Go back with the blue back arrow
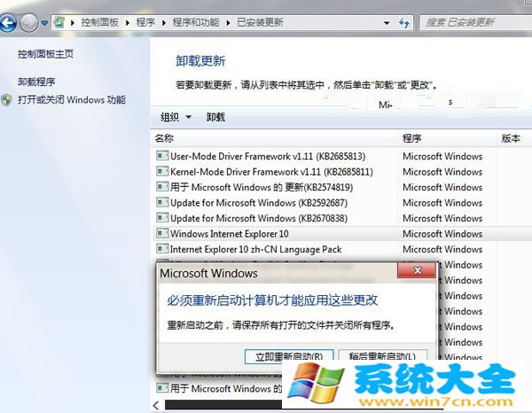The width and height of the screenshot is (532, 413). point(7,23)
